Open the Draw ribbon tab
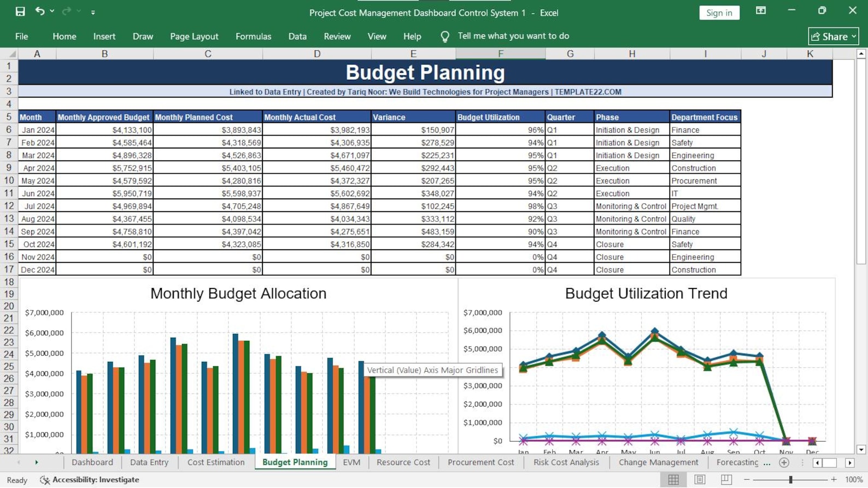This screenshot has height=488, width=868. tap(143, 37)
